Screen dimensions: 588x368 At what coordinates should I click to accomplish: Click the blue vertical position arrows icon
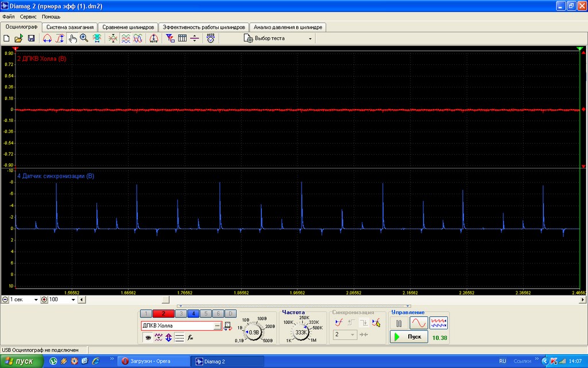tap(169, 338)
